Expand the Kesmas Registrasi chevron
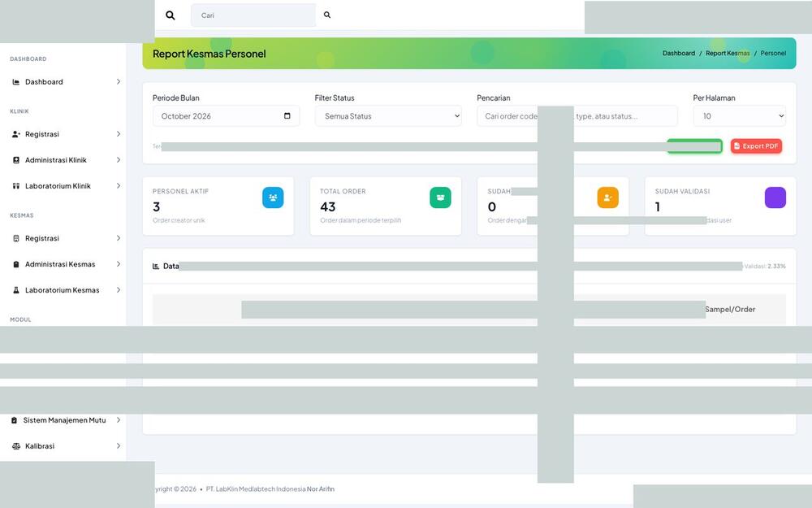Screen dimensions: 812x508 coord(118,238)
